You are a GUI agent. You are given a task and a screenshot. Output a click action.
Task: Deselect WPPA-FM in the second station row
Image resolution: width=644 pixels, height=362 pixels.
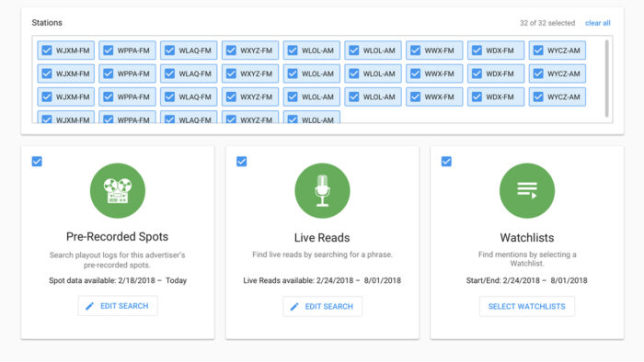(x=127, y=74)
